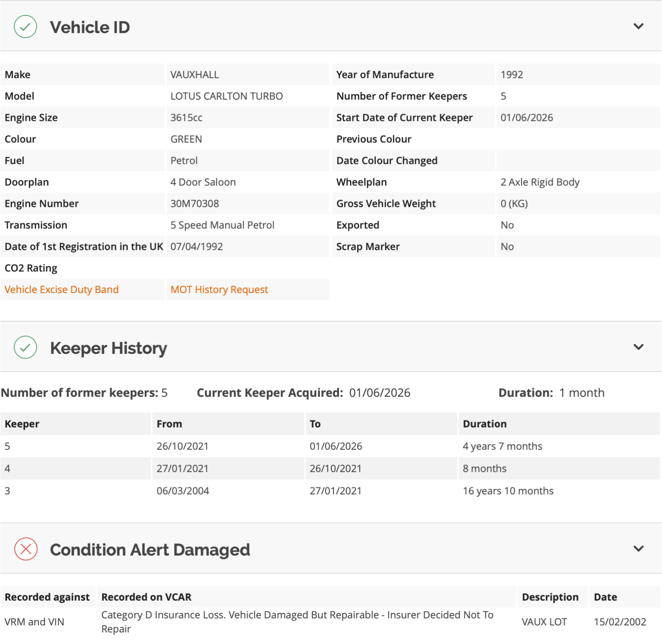Image resolution: width=662 pixels, height=644 pixels.
Task: Select the VAUX LOT description cell
Action: click(544, 622)
